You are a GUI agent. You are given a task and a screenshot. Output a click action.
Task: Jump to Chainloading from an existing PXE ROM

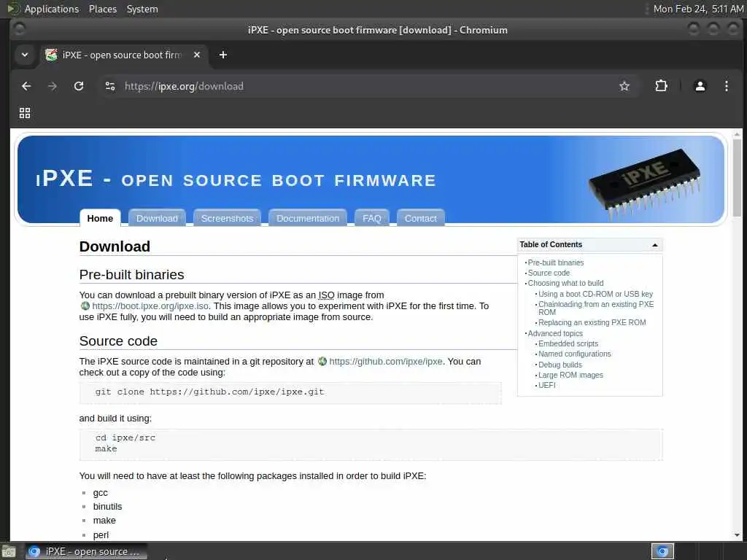(x=595, y=308)
